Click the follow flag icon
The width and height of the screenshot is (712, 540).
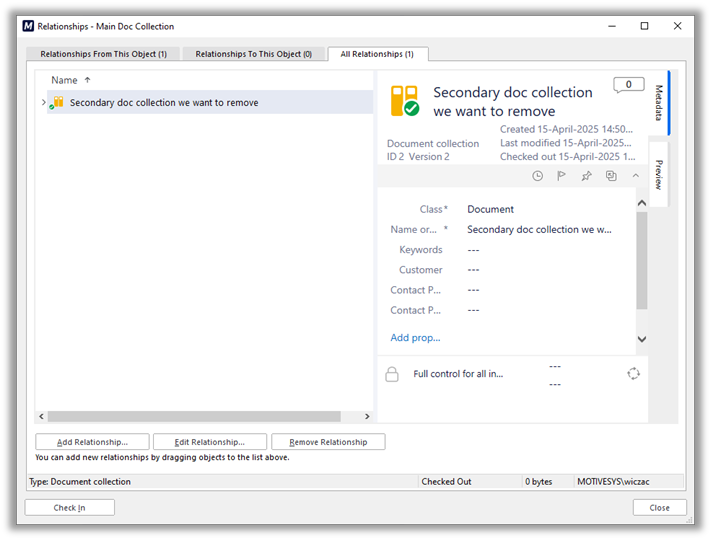561,176
